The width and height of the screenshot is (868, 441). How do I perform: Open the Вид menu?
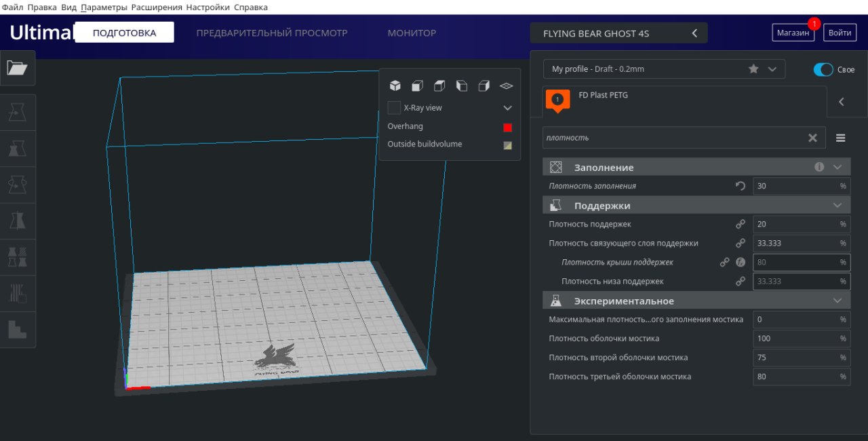click(68, 7)
